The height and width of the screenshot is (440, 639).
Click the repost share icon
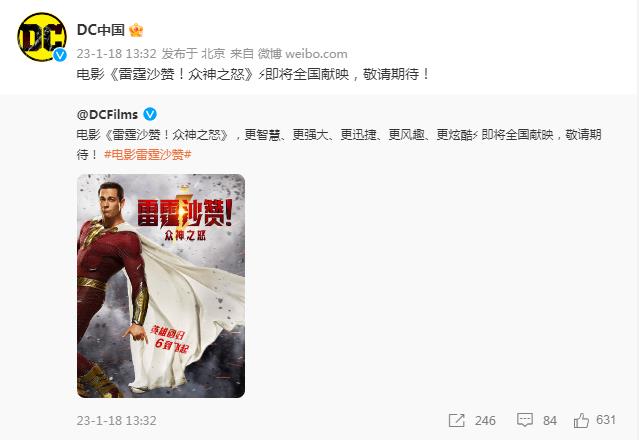(456, 420)
